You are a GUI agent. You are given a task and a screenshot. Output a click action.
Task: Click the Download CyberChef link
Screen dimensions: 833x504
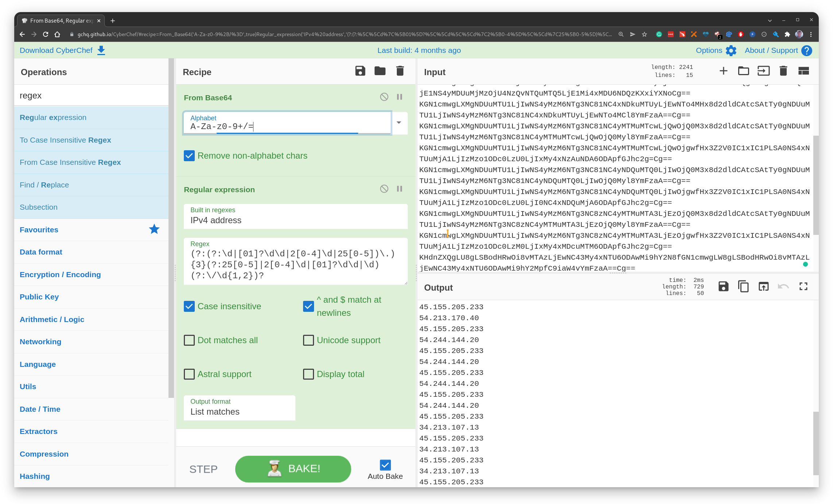[x=56, y=50]
